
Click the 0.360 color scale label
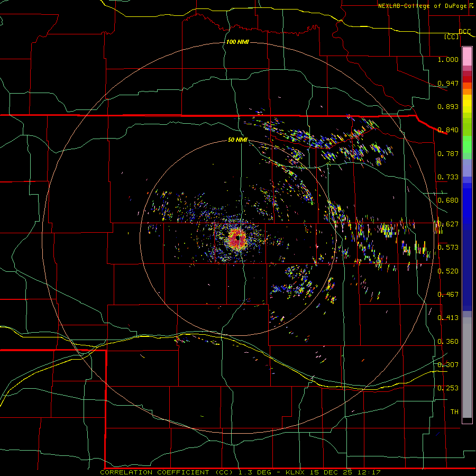click(x=448, y=342)
